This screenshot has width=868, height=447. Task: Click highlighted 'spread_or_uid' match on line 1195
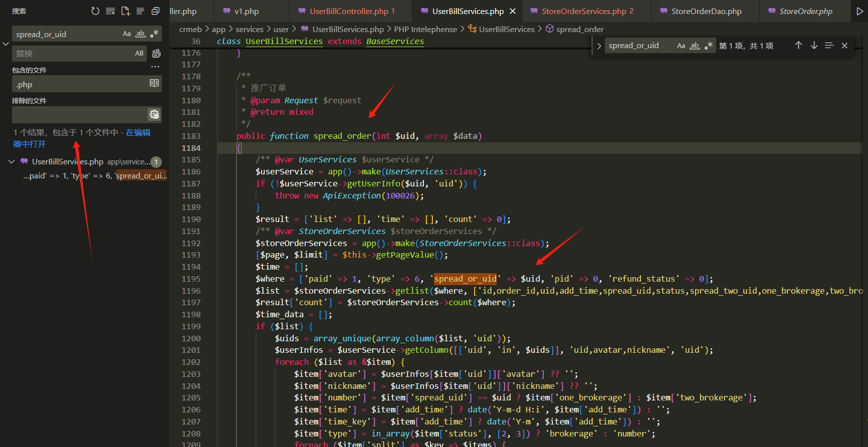[466, 279]
